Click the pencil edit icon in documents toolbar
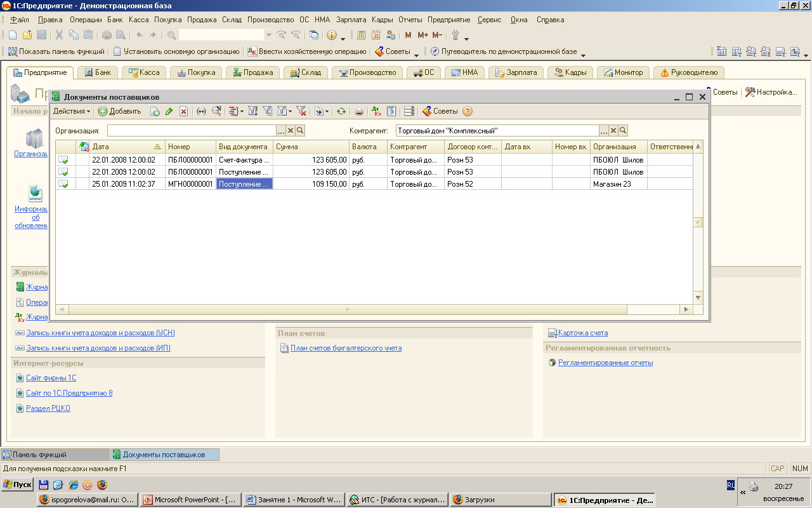The height and width of the screenshot is (508, 812). pyautogui.click(x=169, y=111)
